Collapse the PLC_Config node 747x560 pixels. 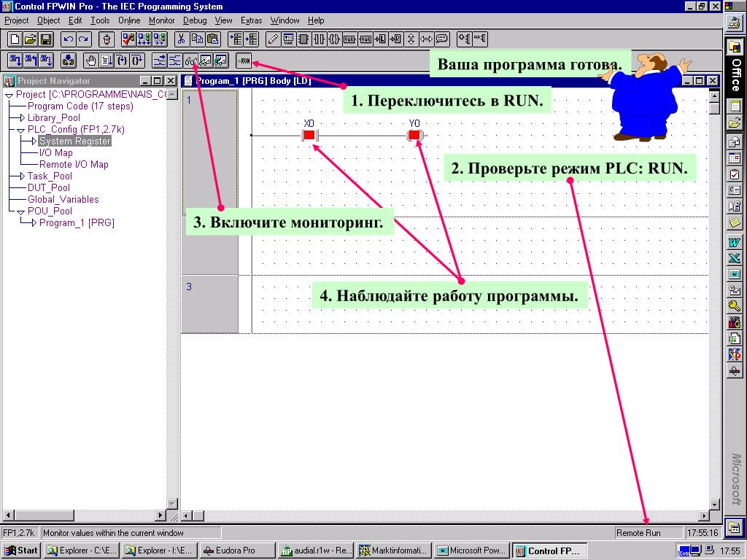click(x=21, y=130)
